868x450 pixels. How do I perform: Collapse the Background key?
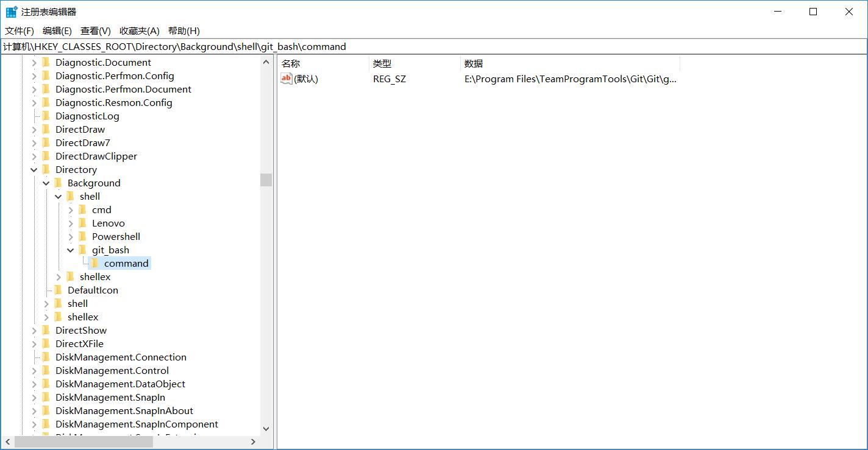pos(46,183)
